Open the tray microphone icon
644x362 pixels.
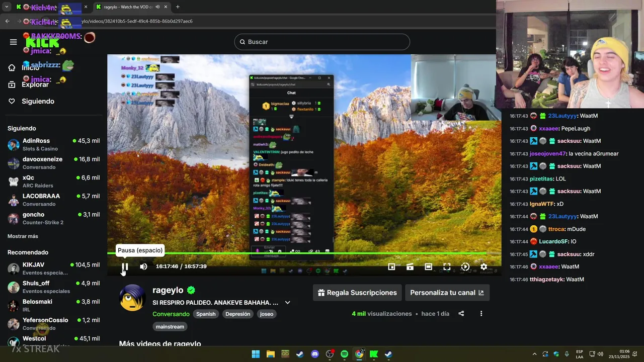pos(567,354)
